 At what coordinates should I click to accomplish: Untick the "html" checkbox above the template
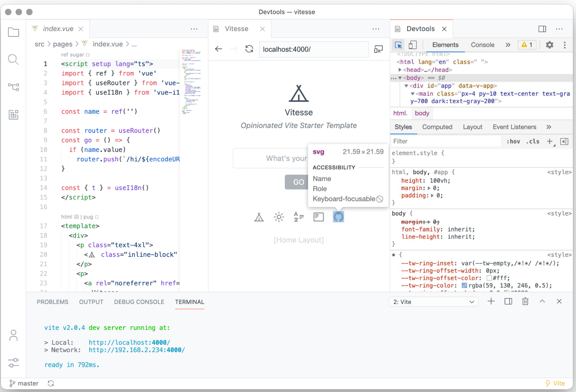coord(76,217)
